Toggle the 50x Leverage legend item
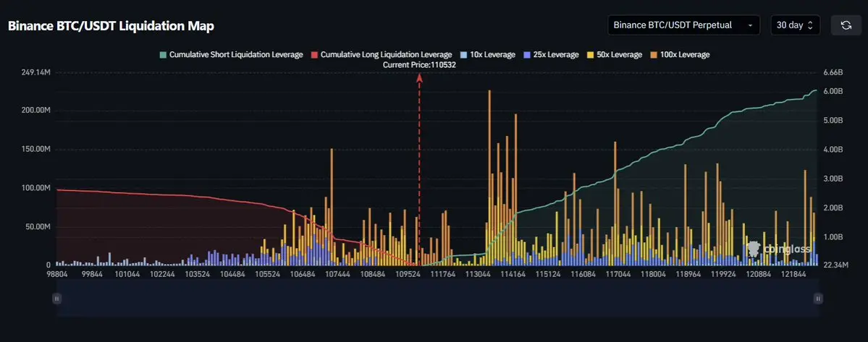The image size is (868, 342). [615, 55]
